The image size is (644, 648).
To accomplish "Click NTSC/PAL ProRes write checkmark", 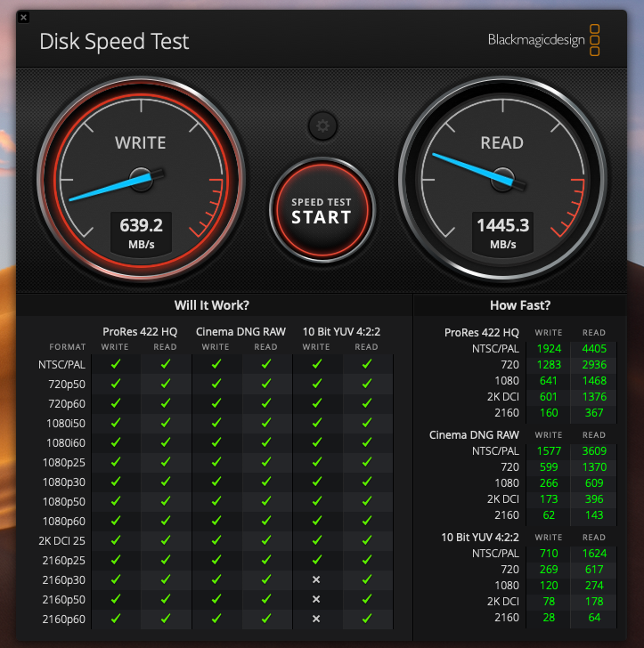I will pyautogui.click(x=116, y=364).
